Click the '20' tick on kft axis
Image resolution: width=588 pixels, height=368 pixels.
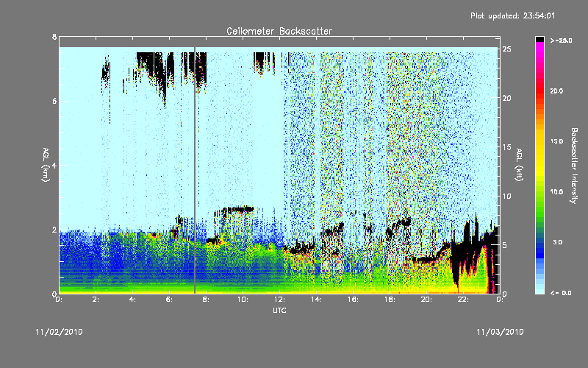point(507,99)
